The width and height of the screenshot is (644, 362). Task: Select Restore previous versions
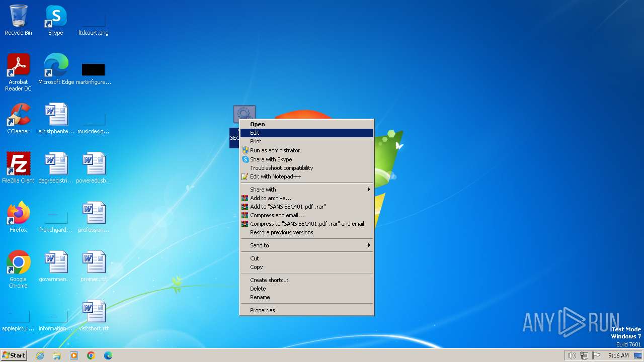[x=307, y=232]
